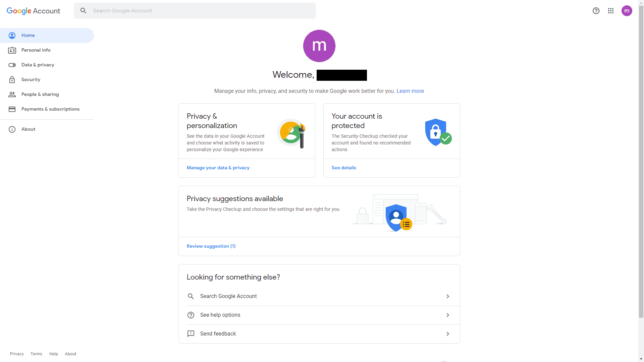Click Privacy suggestions available heading
The width and height of the screenshot is (644, 362).
point(235,199)
